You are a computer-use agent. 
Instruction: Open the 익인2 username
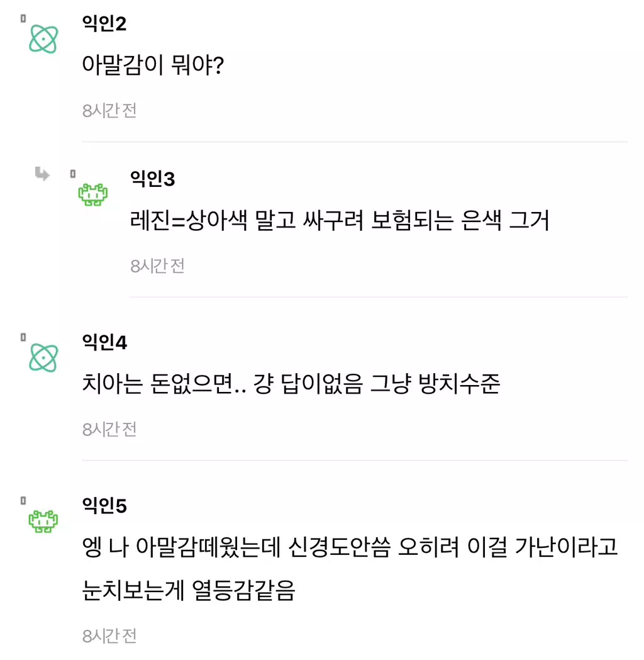104,24
